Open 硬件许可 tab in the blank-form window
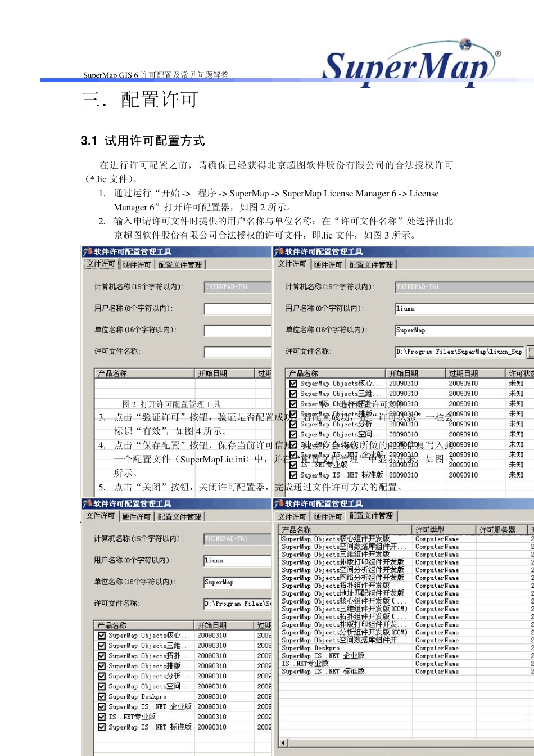Image resolution: width=534 pixels, height=756 pixels. (137, 264)
